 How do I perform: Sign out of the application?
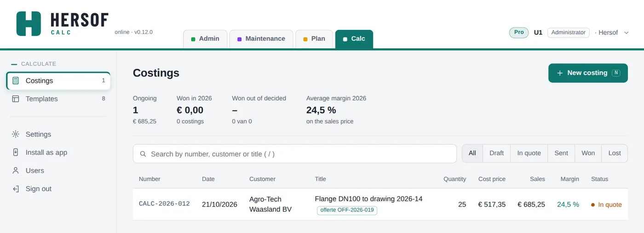point(58,189)
